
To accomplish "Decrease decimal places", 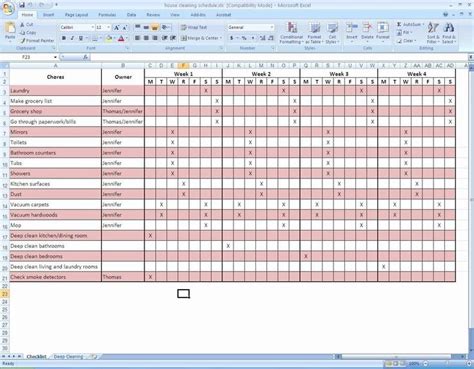I will coord(271,38).
